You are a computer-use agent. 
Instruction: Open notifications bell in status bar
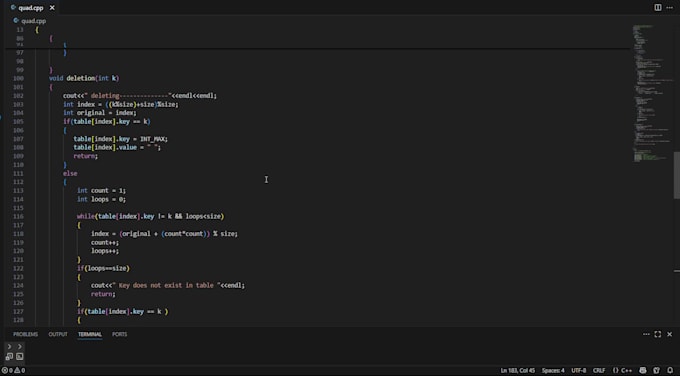pos(670,370)
